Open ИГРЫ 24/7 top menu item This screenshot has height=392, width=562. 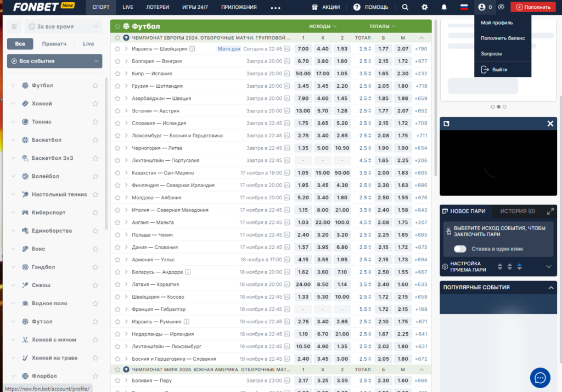pyautogui.click(x=195, y=7)
